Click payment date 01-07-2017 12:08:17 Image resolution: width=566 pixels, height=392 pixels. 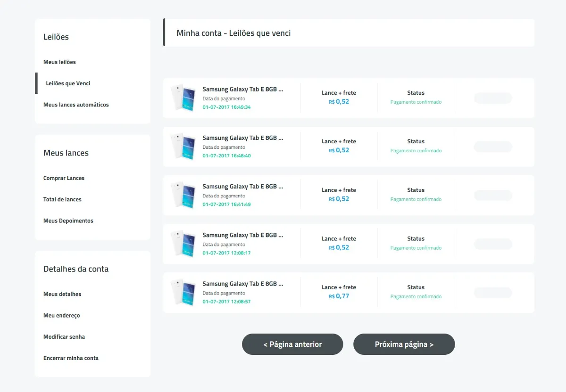(226, 253)
